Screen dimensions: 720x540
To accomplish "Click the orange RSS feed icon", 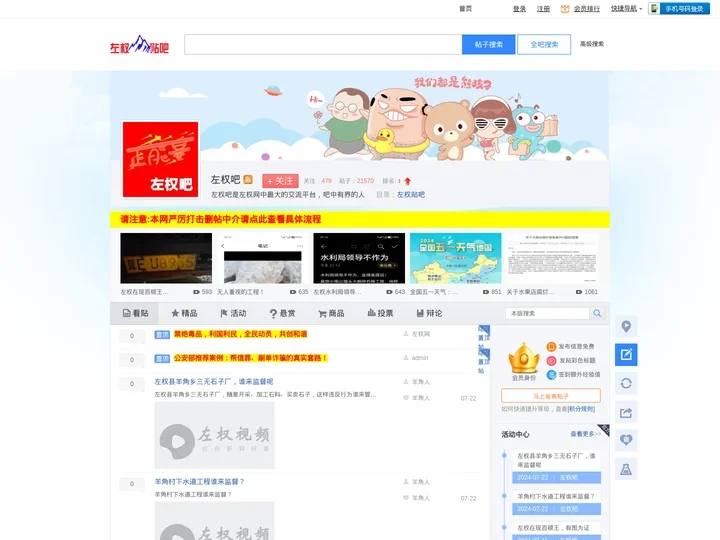I will coord(248,180).
